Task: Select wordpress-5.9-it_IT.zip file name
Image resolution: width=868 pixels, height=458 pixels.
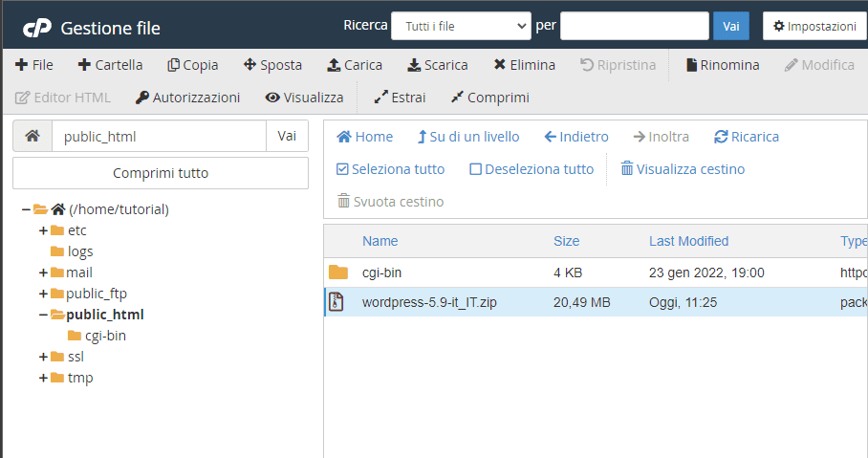Action: click(x=429, y=302)
